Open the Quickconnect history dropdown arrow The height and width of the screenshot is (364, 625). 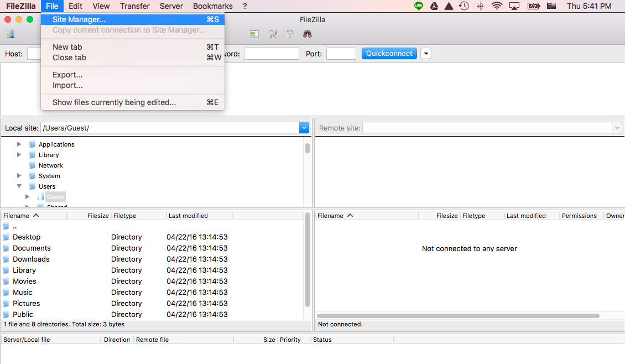[426, 54]
